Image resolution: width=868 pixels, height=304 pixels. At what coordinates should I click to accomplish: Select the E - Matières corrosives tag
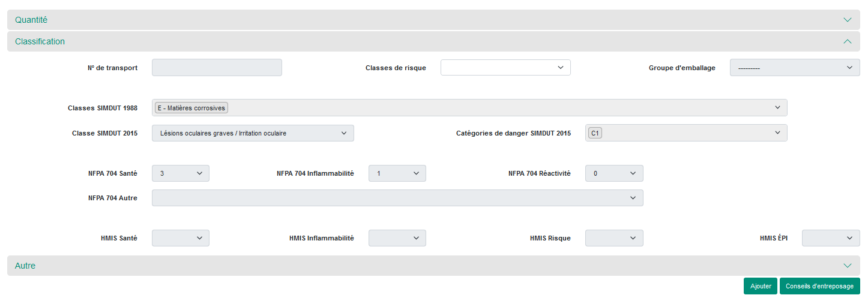191,108
